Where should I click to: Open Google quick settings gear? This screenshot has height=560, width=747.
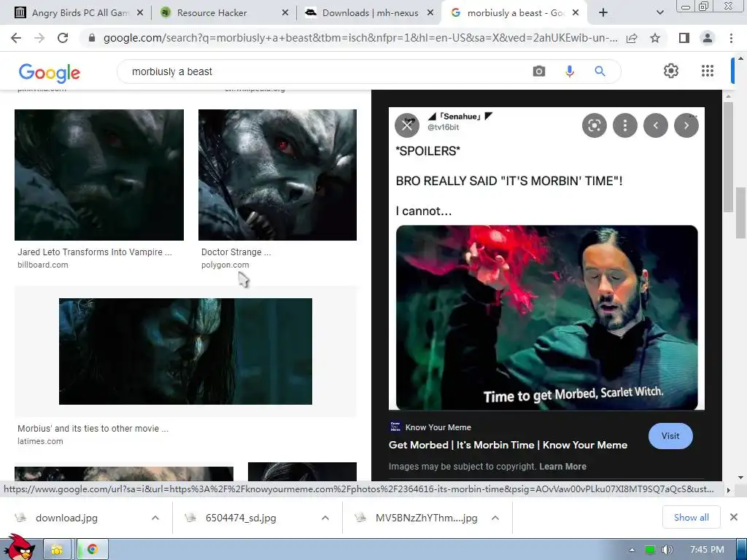[671, 71]
